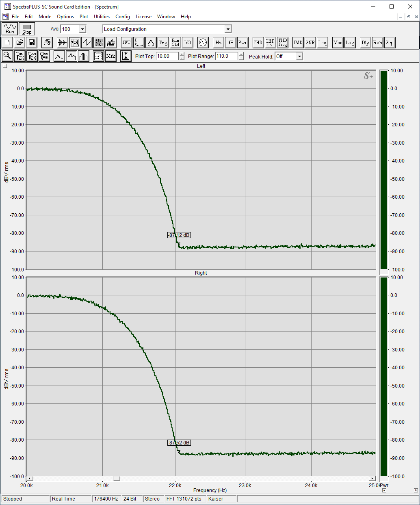Open the Run Ctrl settings

[175, 43]
